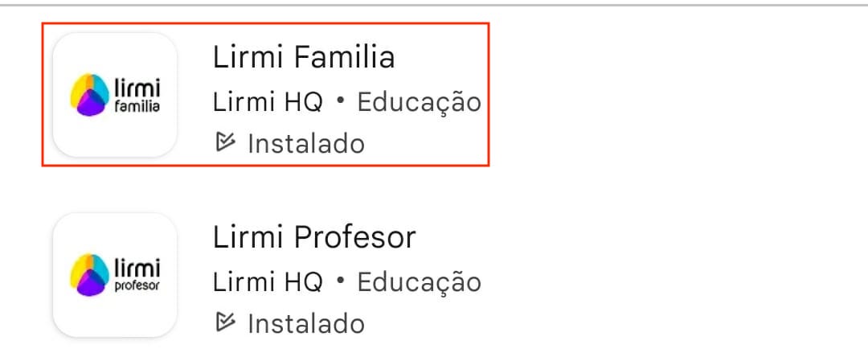
Task: Open the highlighted Lirmi Familia list entry
Action: (x=265, y=95)
